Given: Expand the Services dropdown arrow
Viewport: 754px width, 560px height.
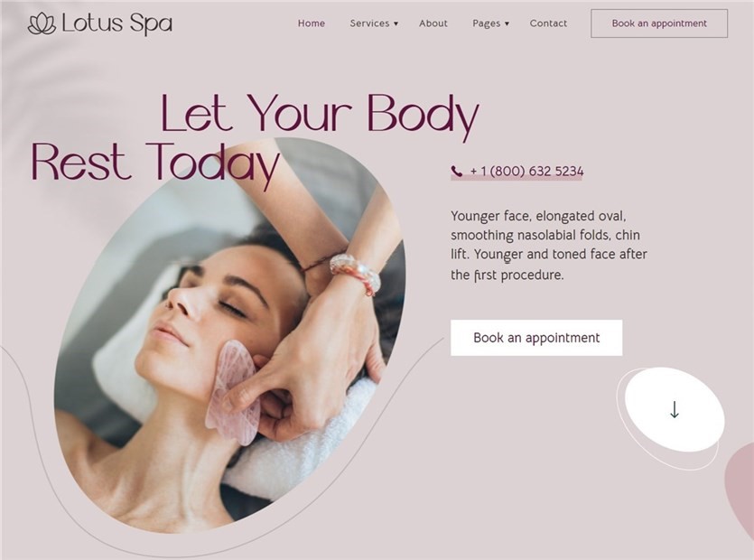Looking at the screenshot, I should point(396,23).
